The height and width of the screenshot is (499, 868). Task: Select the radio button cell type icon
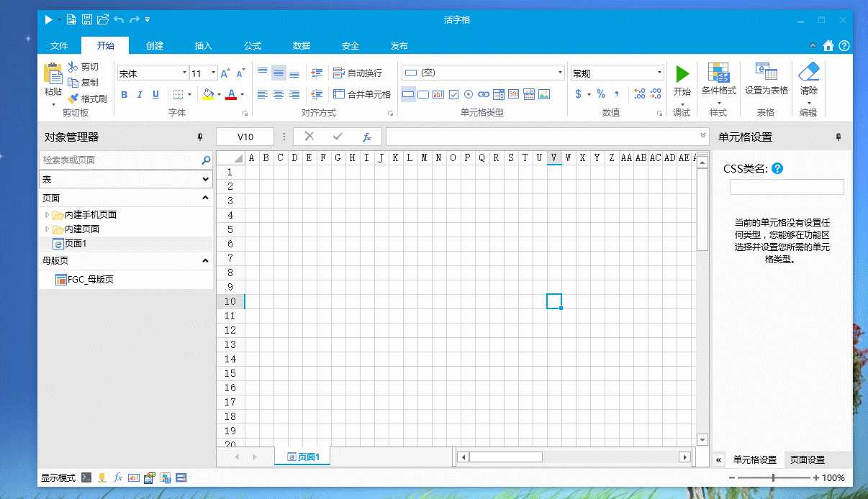(x=469, y=94)
